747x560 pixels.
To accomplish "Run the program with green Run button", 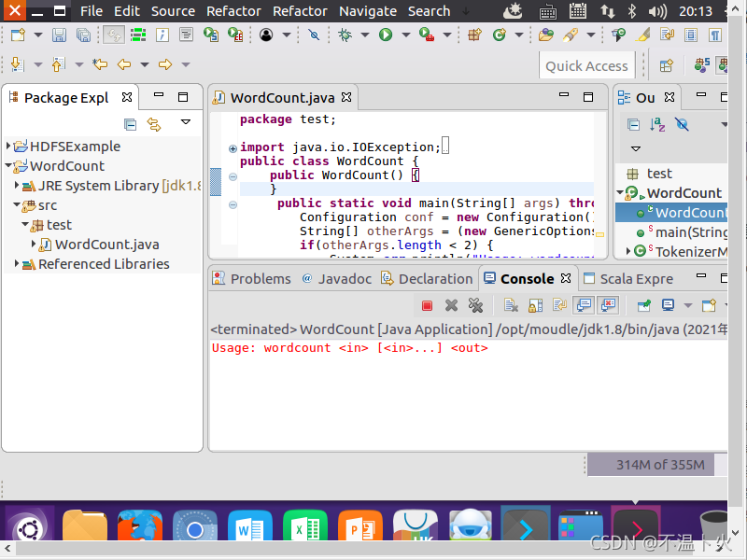I will click(x=386, y=35).
